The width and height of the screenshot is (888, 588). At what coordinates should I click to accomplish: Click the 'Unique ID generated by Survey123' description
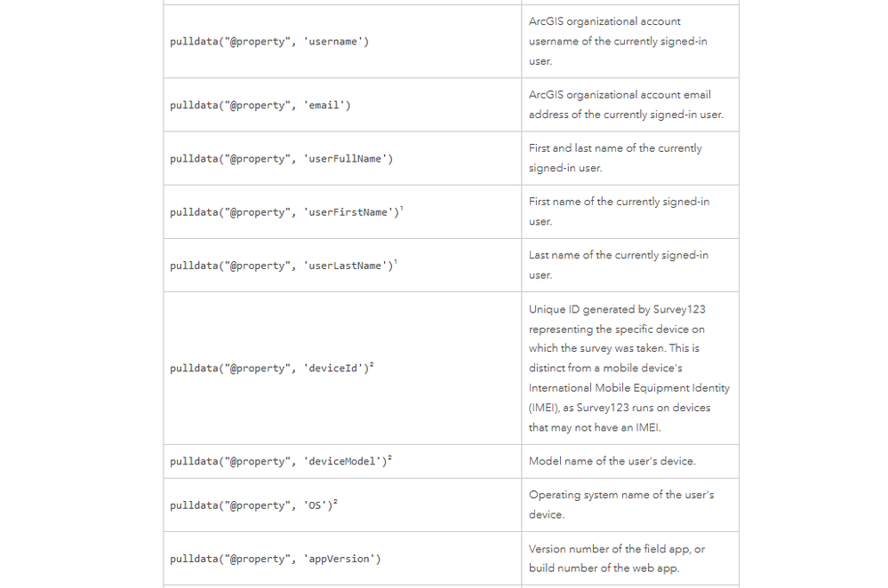tap(628, 368)
